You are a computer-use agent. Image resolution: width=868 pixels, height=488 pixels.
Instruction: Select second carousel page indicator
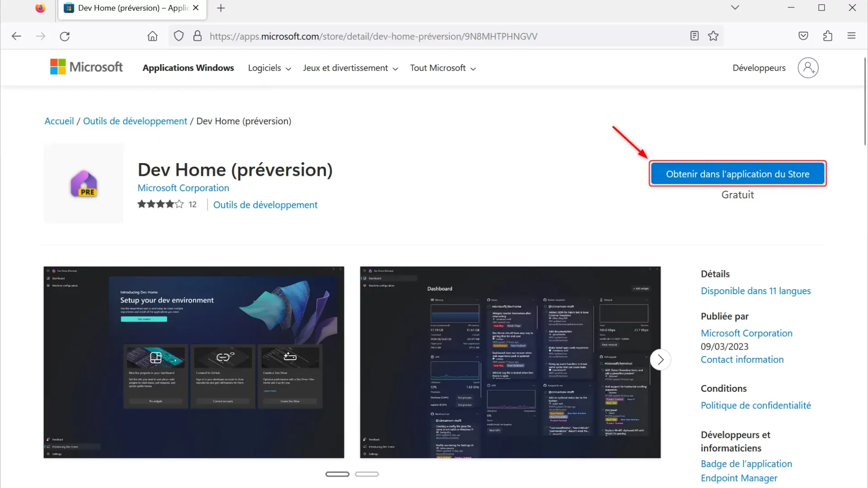click(367, 474)
